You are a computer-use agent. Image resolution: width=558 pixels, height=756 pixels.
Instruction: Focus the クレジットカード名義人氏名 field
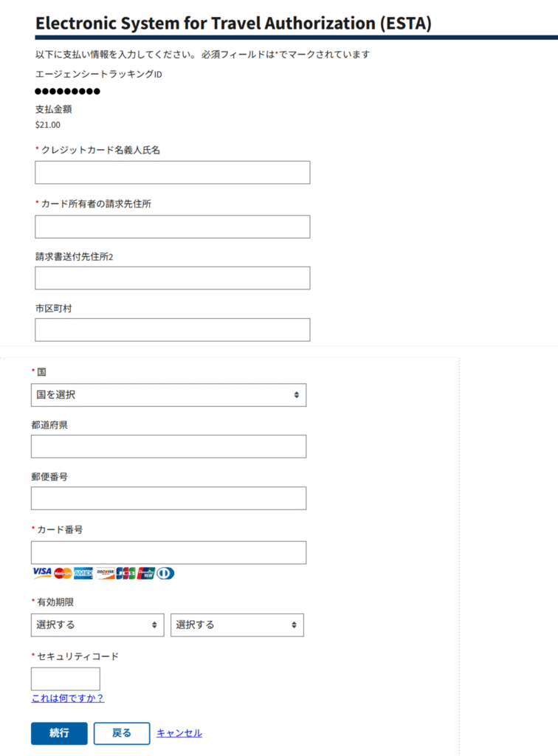(x=173, y=173)
